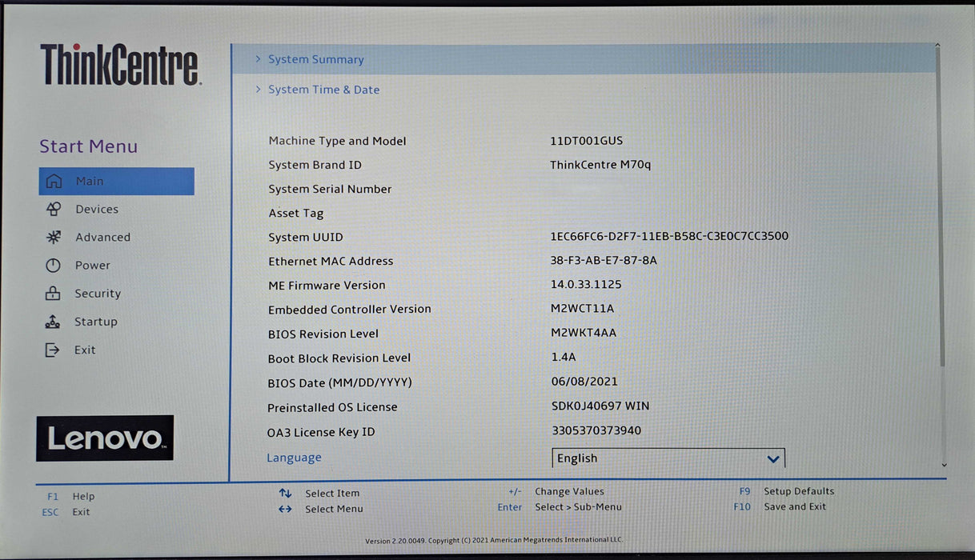
Task: Click the Language dropdown arrow
Action: pos(773,459)
